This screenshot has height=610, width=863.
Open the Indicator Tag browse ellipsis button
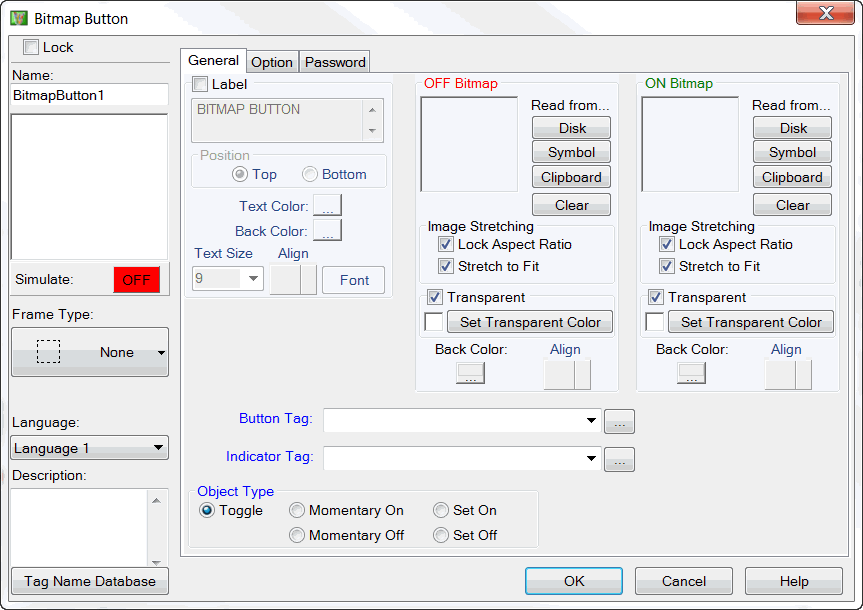pos(619,459)
